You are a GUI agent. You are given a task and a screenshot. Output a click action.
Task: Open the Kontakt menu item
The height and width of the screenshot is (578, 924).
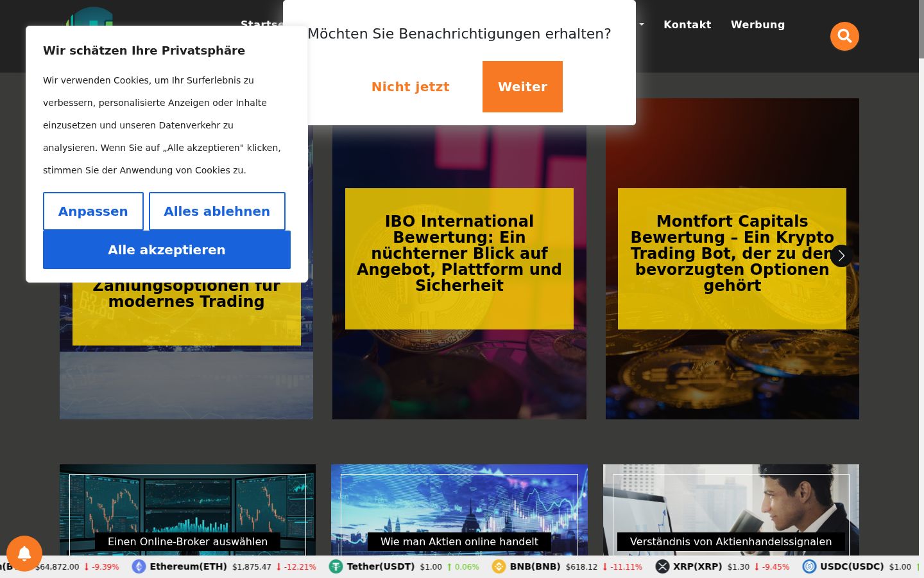tap(687, 24)
